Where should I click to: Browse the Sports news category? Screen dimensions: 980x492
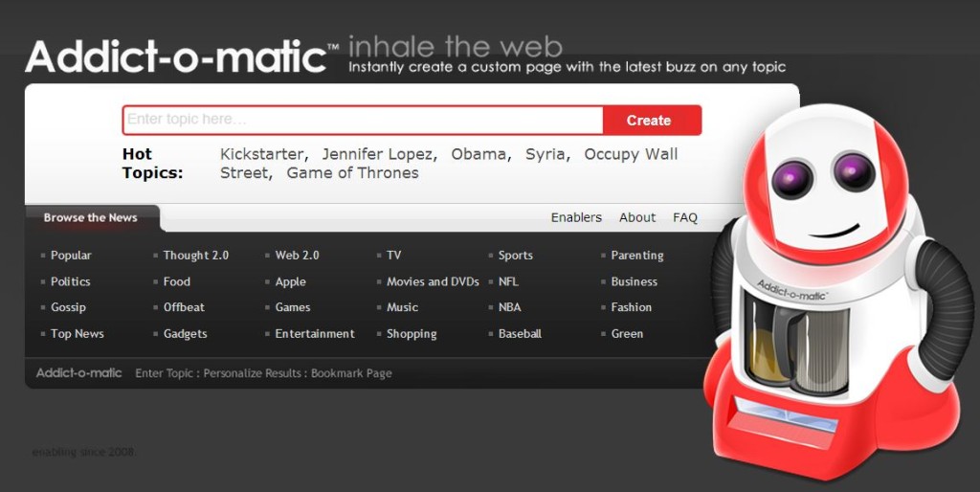tap(516, 255)
